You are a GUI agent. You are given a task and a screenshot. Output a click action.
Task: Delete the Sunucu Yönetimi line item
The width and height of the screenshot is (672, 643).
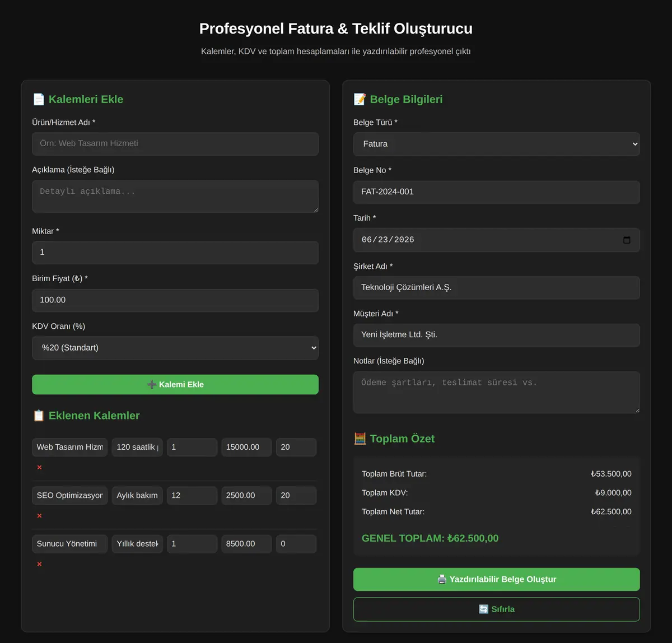[x=39, y=564]
